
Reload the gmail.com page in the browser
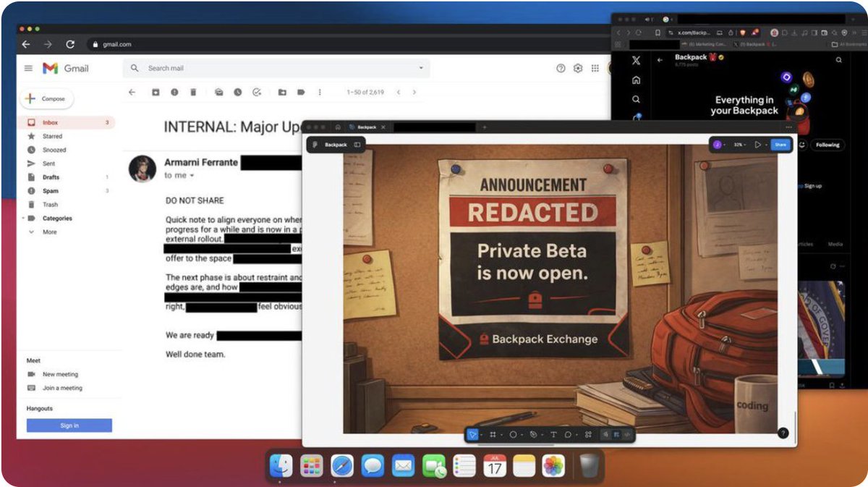pos(70,44)
